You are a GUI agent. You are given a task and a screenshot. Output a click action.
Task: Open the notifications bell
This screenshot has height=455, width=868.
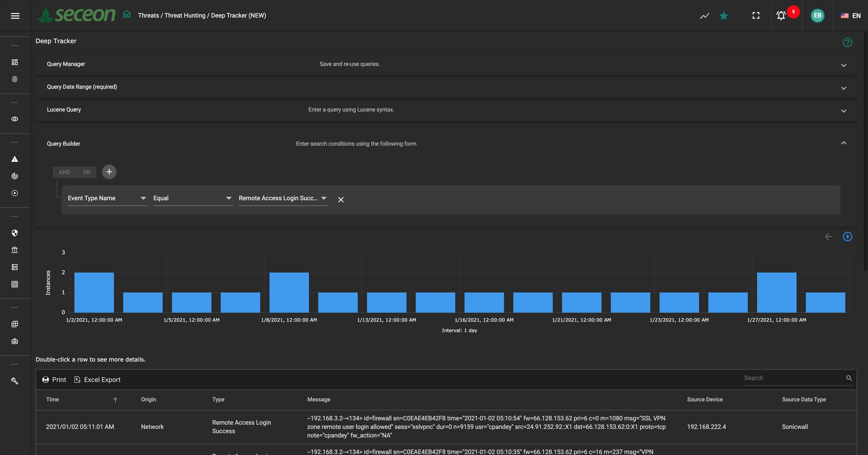tap(781, 15)
